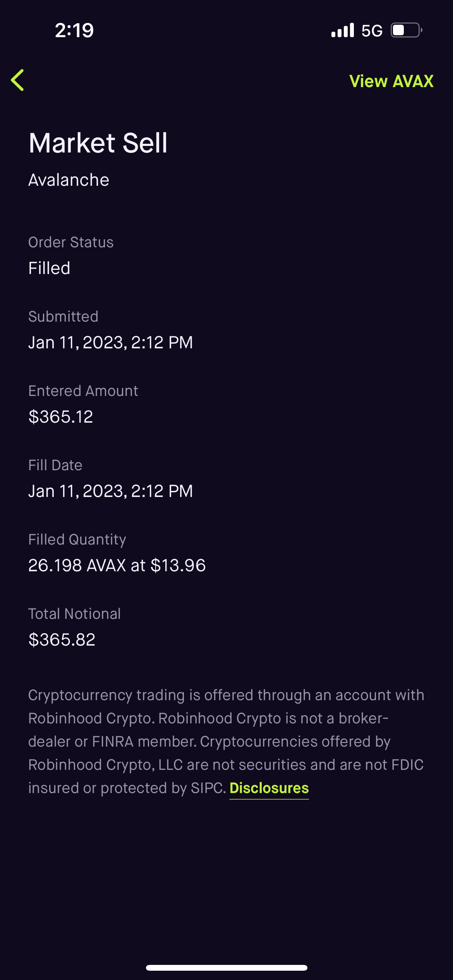Tap the Filled order status value
Image resolution: width=453 pixels, height=980 pixels.
pos(50,268)
